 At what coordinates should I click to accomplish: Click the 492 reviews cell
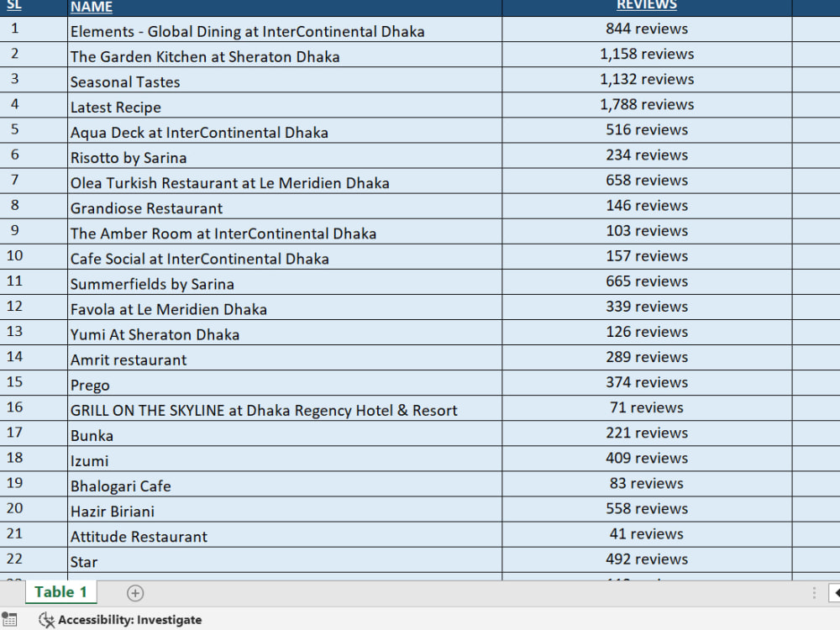(x=647, y=559)
